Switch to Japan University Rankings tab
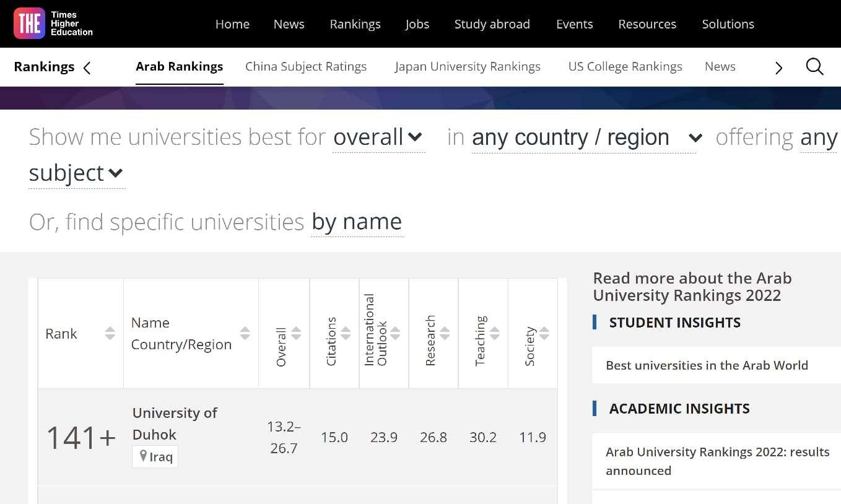This screenshot has width=841, height=504. point(468,66)
